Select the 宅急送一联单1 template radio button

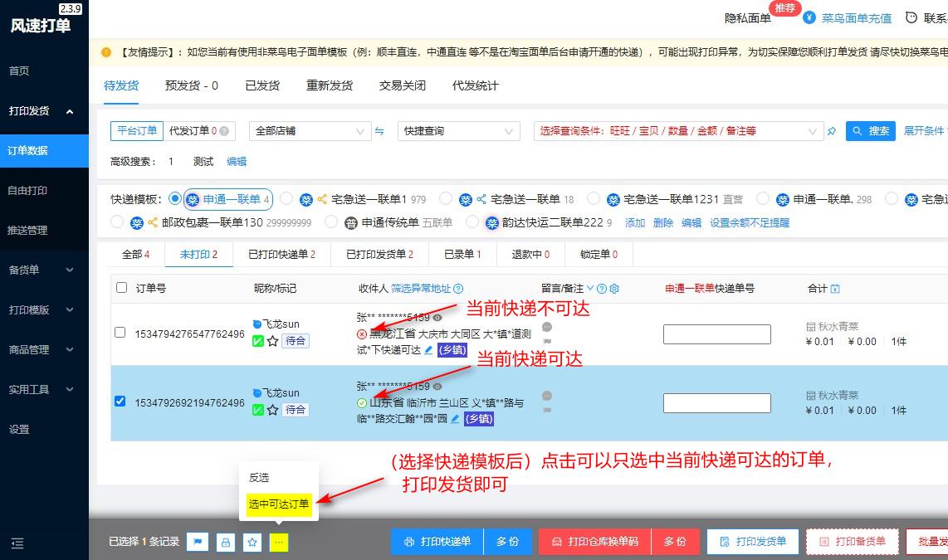click(287, 199)
